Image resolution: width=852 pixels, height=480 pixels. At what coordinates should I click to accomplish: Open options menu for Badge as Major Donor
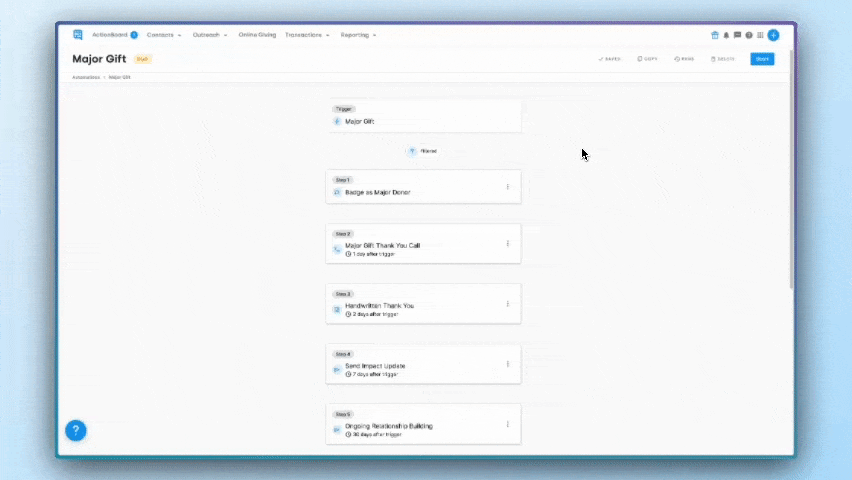[x=508, y=186]
